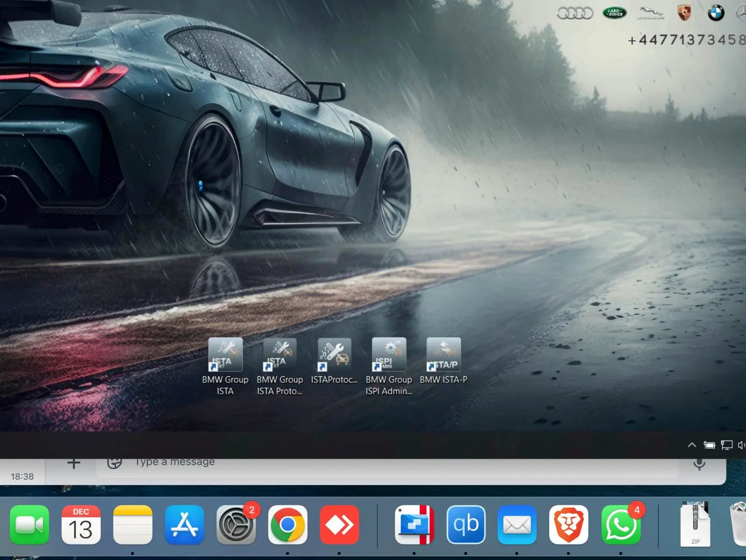Click the volume speaker tray icon
Viewport: 746px width, 560px height.
pos(741,445)
